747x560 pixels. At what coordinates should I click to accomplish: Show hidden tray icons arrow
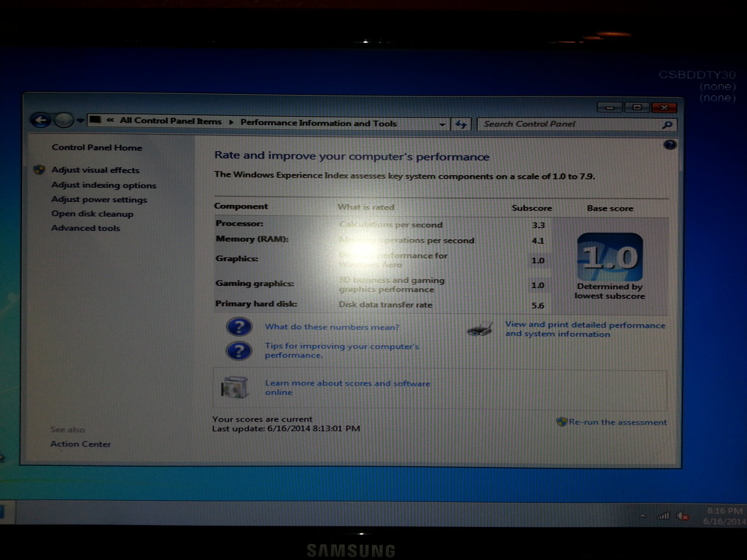point(643,516)
